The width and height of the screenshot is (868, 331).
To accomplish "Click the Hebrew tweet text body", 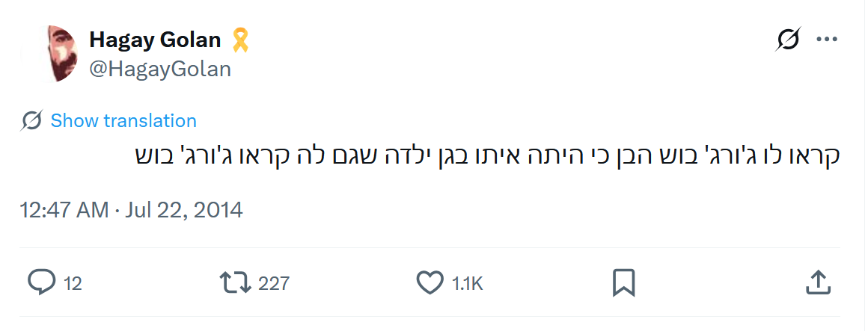I will click(x=486, y=156).
